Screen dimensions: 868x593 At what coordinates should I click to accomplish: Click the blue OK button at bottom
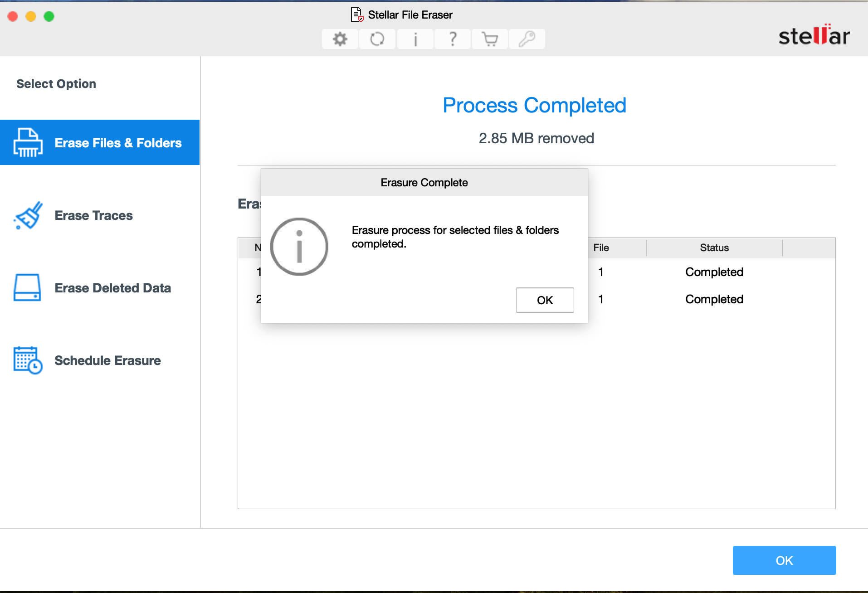pyautogui.click(x=784, y=560)
